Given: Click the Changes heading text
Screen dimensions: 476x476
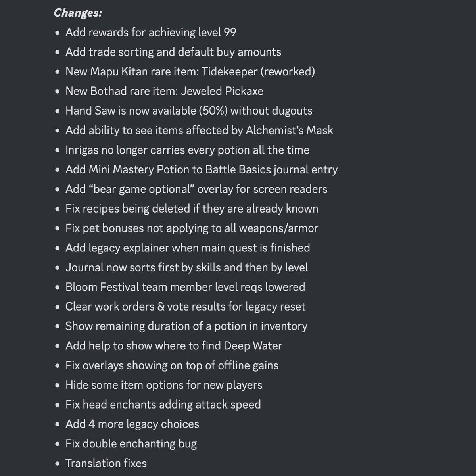Looking at the screenshot, I should 78,13.
